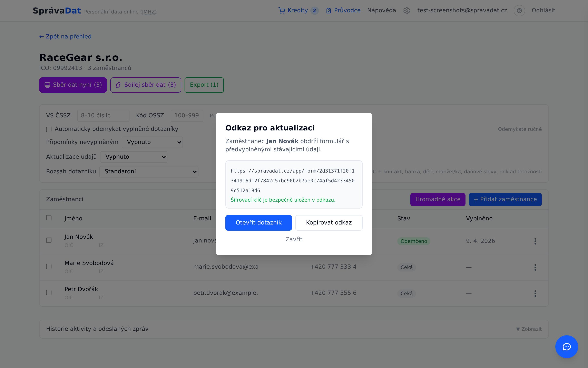588x368 pixels.
Task: Click the Průvodce clipboard icon
Action: [x=329, y=10]
